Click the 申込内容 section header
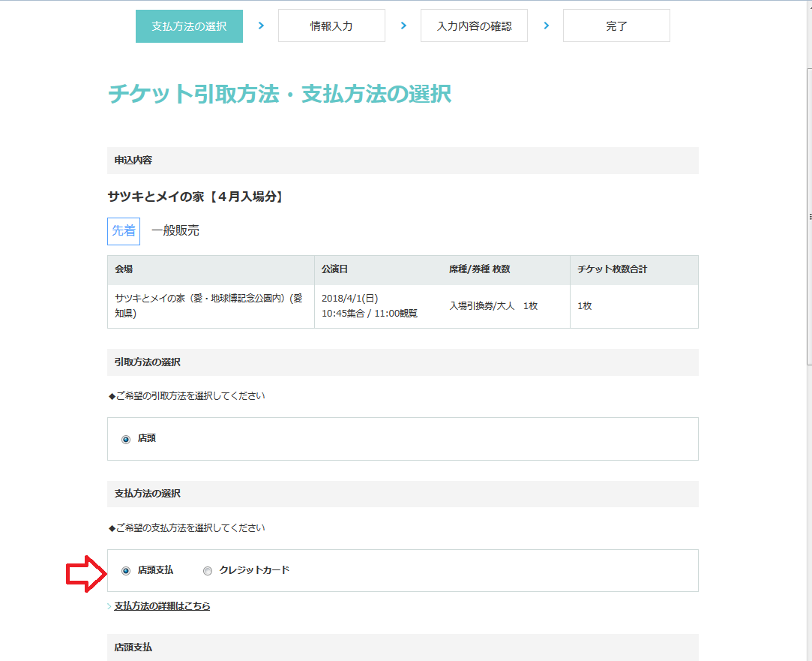Screen dimensions: 812x661 403,160
